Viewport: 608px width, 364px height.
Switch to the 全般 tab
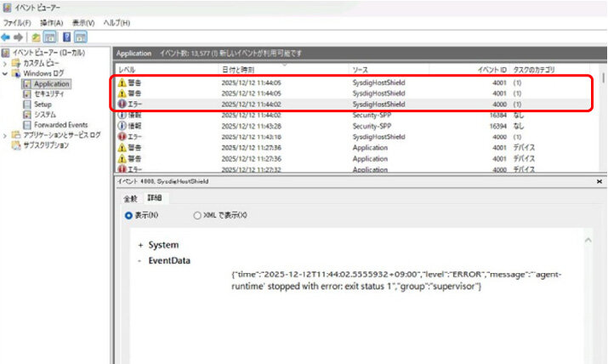pos(130,198)
